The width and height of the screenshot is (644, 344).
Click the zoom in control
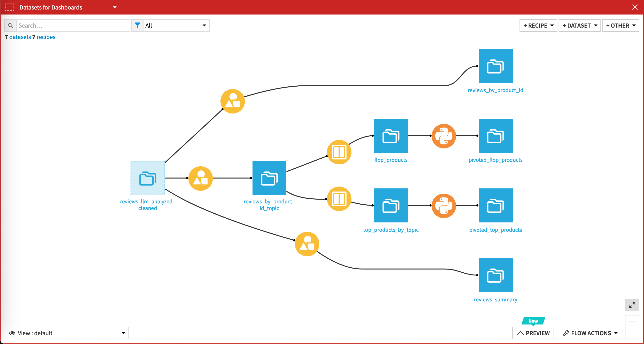tap(633, 321)
